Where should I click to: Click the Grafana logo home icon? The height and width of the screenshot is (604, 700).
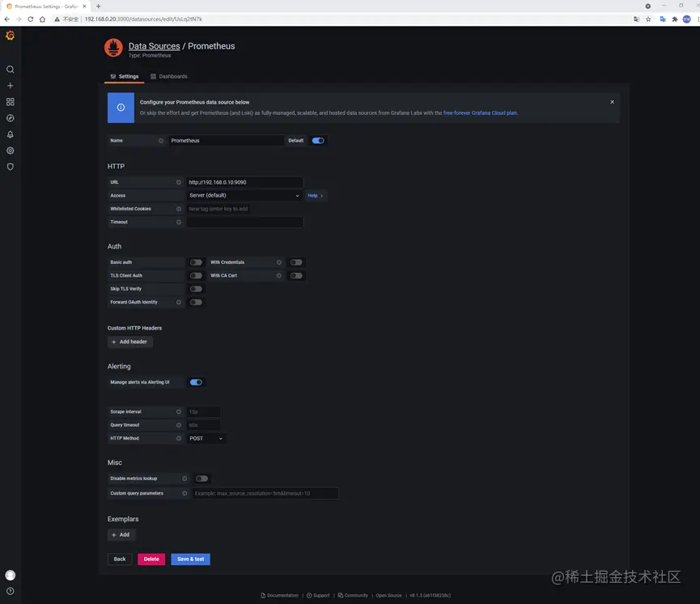click(11, 36)
